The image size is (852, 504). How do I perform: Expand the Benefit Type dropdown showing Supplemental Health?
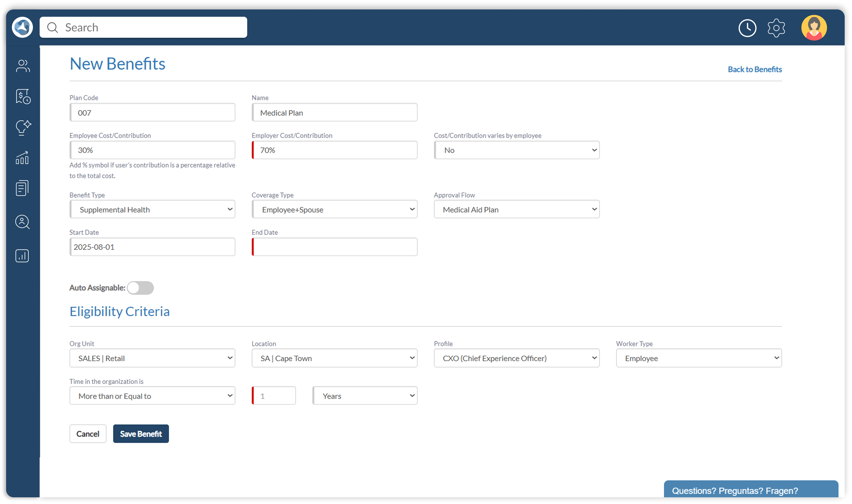tap(152, 209)
